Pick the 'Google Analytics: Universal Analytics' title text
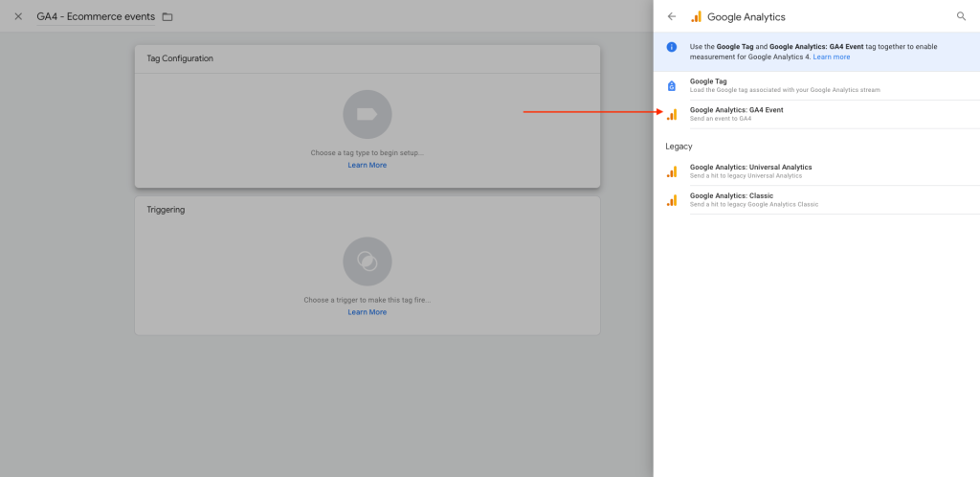The height and width of the screenshot is (477, 980). [750, 167]
